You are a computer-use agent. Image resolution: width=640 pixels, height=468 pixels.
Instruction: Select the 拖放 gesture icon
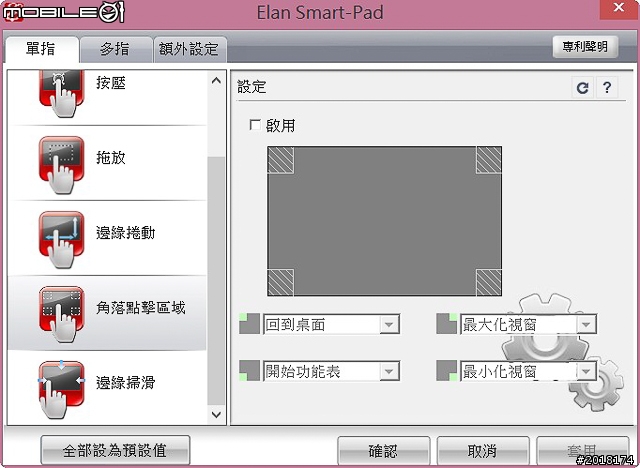(x=61, y=165)
